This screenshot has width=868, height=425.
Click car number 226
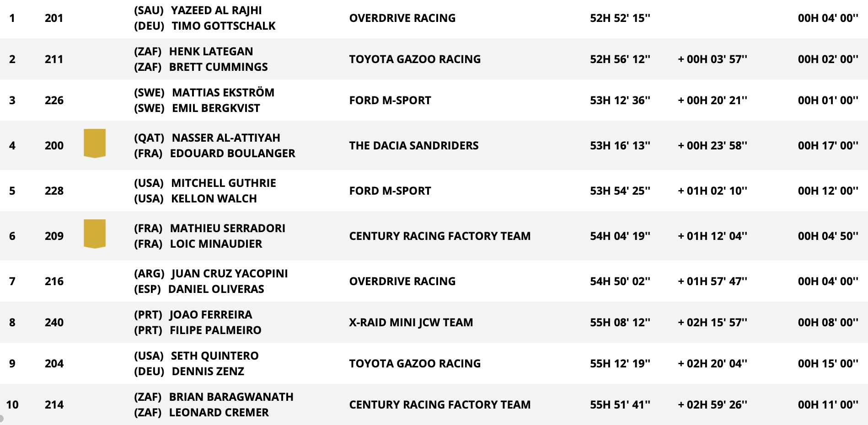click(x=54, y=100)
